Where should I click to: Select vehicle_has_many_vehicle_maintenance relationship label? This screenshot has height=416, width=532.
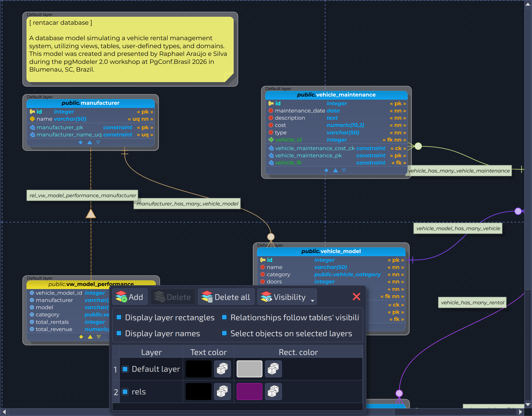(x=459, y=171)
